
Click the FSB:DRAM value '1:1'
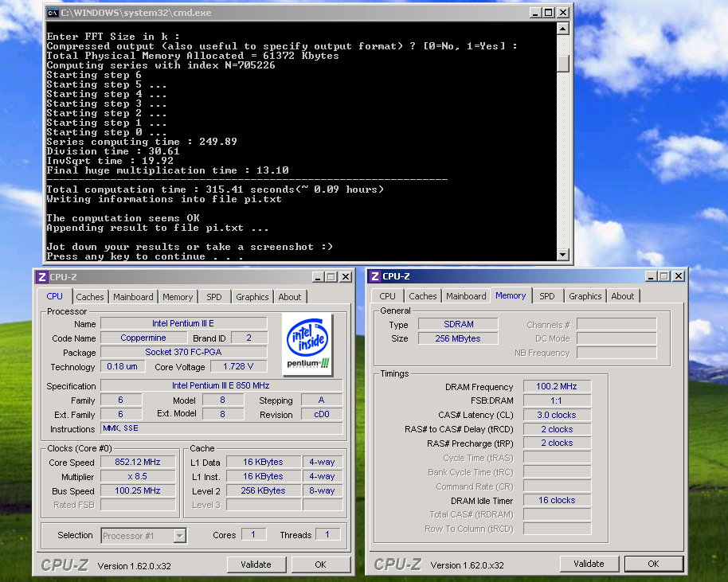click(557, 400)
